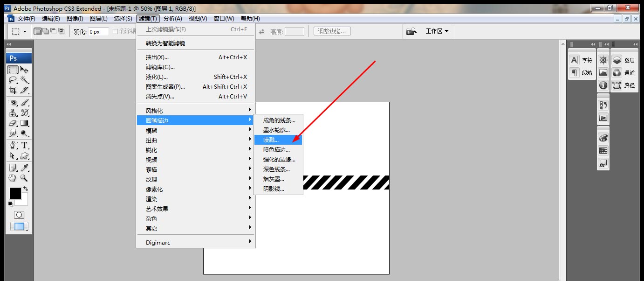Open the History panel icon
This screenshot has height=281, width=644.
pos(603,105)
